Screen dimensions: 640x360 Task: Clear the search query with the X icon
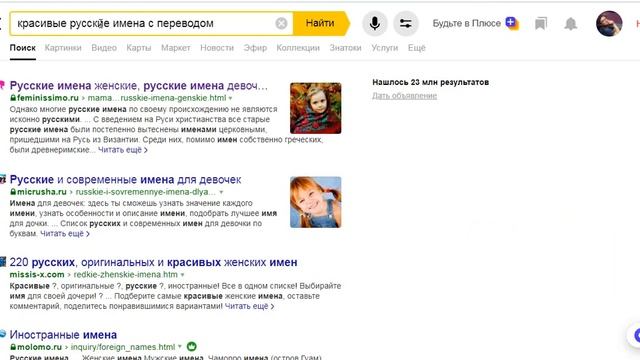pyautogui.click(x=281, y=24)
